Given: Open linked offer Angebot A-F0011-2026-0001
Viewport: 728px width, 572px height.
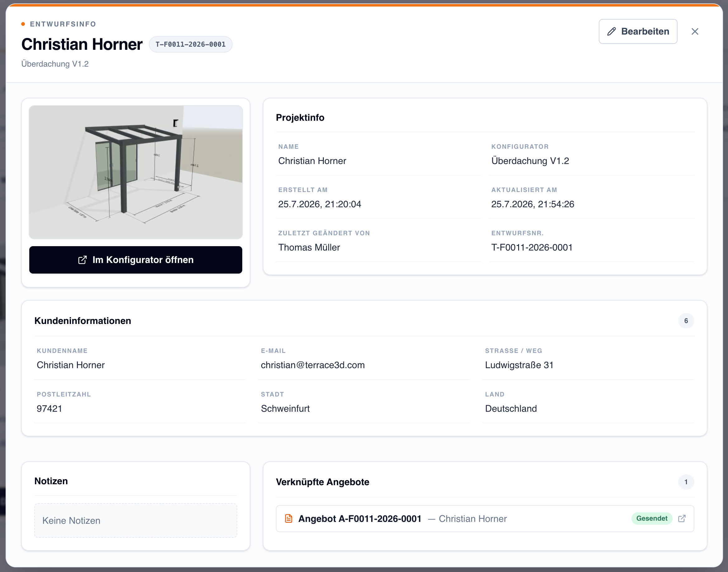Looking at the screenshot, I should pyautogui.click(x=485, y=518).
